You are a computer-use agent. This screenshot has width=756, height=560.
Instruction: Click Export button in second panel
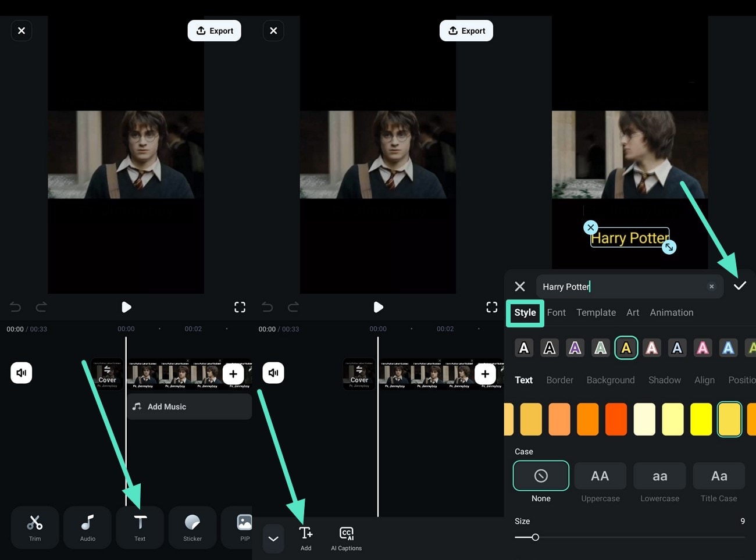pos(466,31)
